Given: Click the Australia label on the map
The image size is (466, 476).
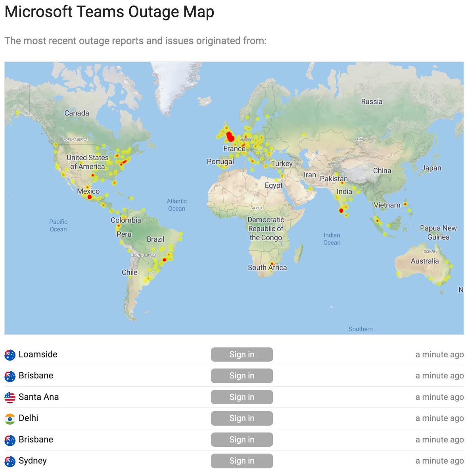Looking at the screenshot, I should tap(425, 261).
